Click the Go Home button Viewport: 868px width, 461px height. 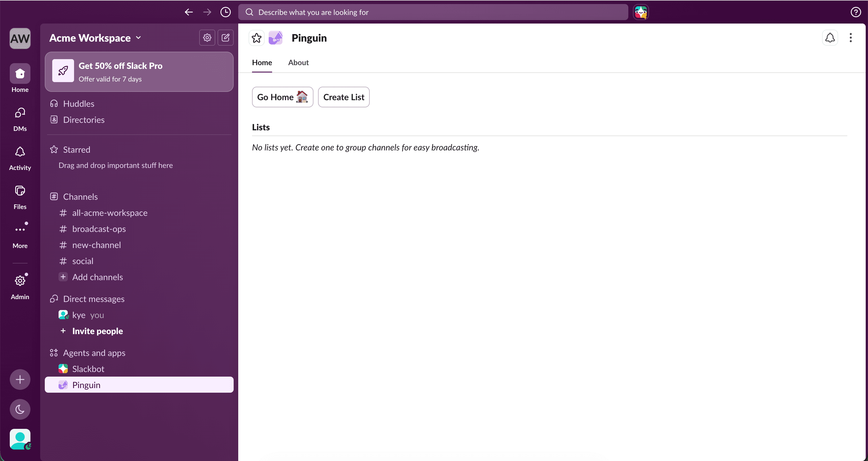(x=282, y=97)
